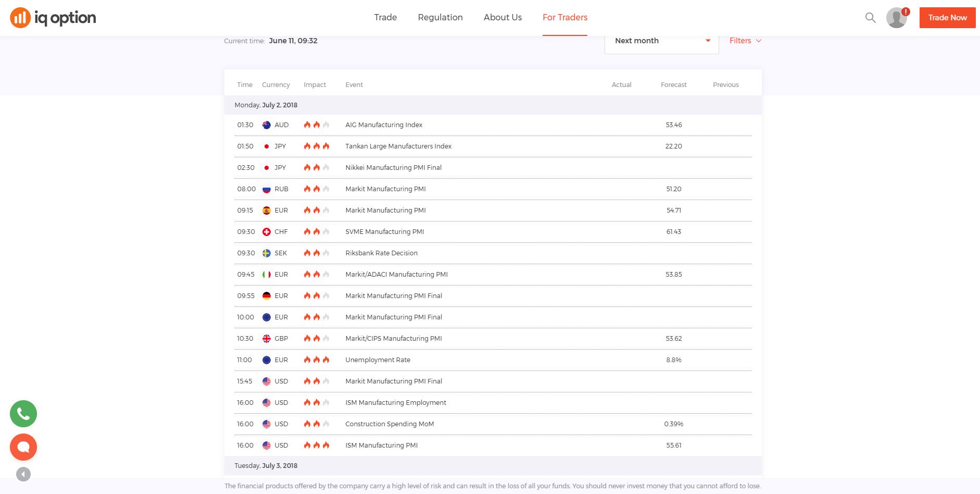Image resolution: width=980 pixels, height=494 pixels.
Task: Select Tankan Large Manufacturers Index event
Action: pos(398,146)
